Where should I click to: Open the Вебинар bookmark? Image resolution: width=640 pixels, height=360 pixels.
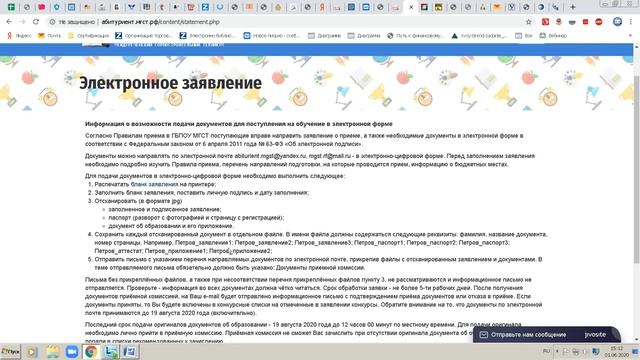[553, 36]
